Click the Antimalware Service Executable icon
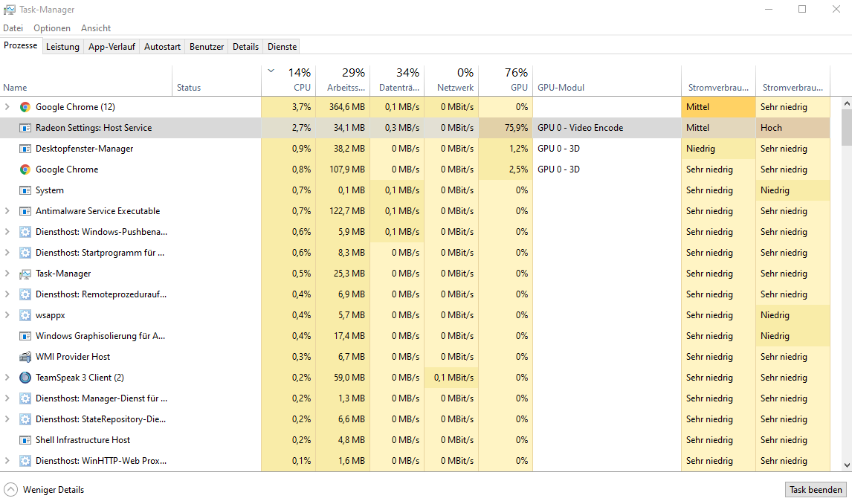The image size is (852, 504). pyautogui.click(x=25, y=211)
